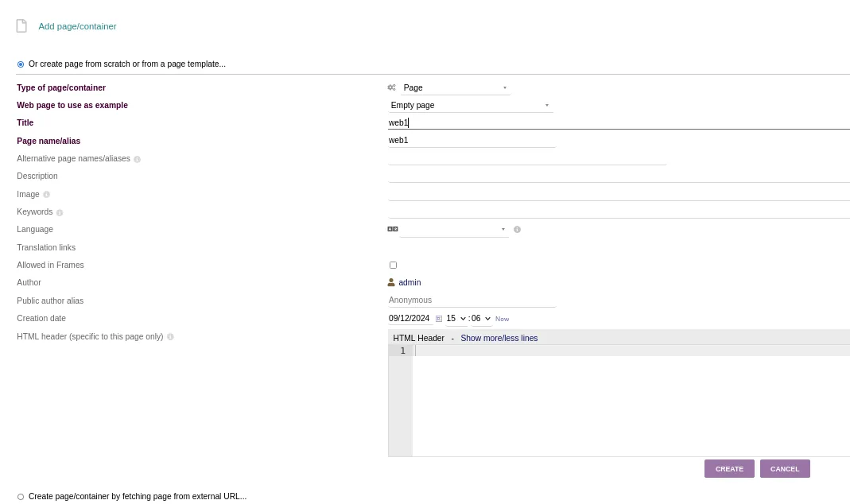Focus the Alternative page names/aliases field
The height and width of the screenshot is (504, 850).
pos(527,158)
